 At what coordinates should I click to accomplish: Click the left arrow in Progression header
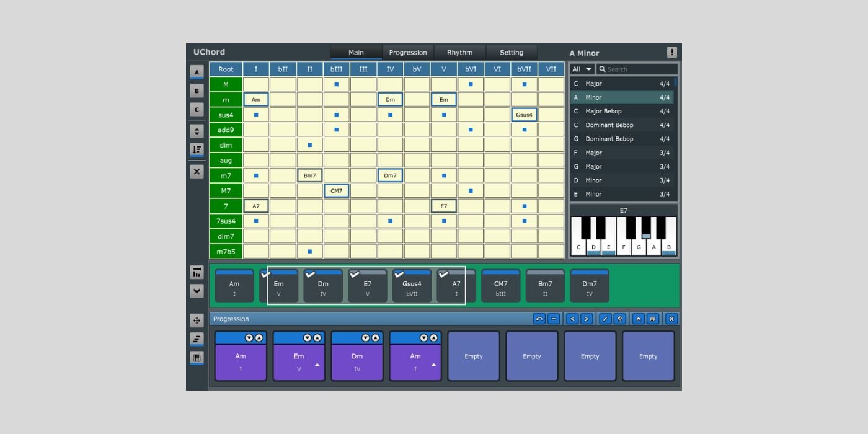(x=572, y=319)
